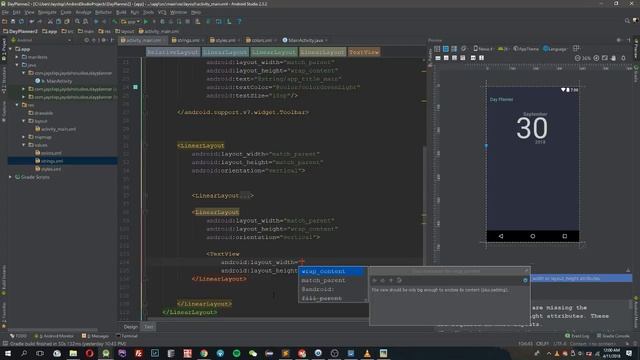Screen dimensions: 640x360
Task: Open the Refactor menu
Action: click(103, 12)
